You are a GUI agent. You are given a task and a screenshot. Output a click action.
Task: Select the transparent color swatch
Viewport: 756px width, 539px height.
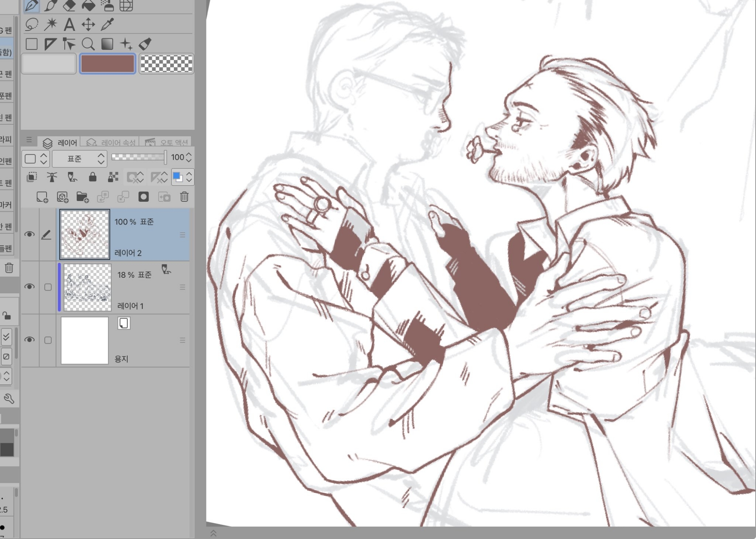point(166,64)
